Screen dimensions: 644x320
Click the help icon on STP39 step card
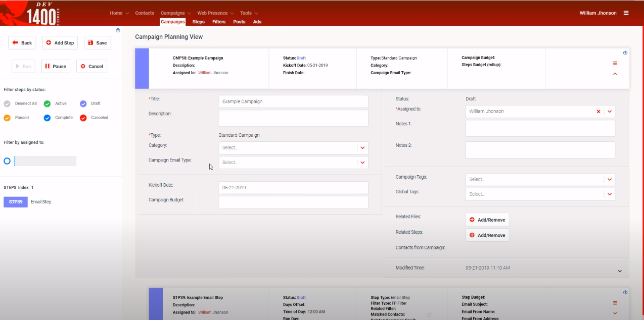[x=625, y=292]
